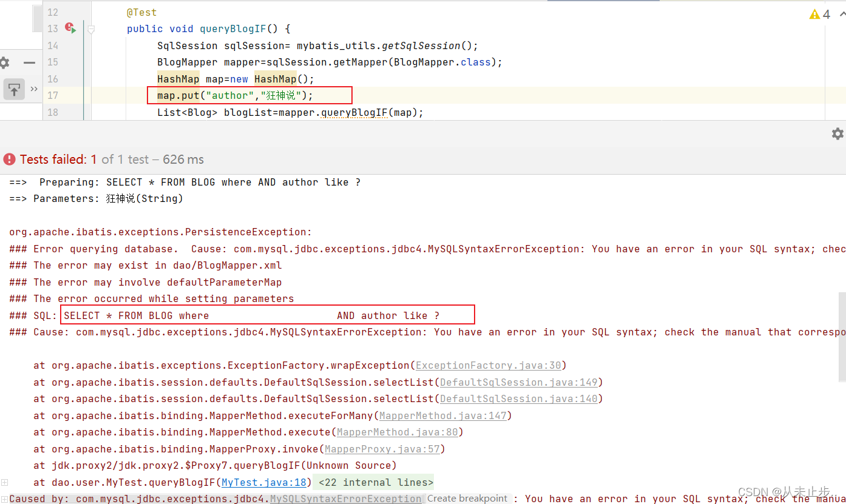Viewport: 846px width, 504px height.
Task: Click MySQLSyntaxErrorException link in Caused by line
Action: click(346, 499)
